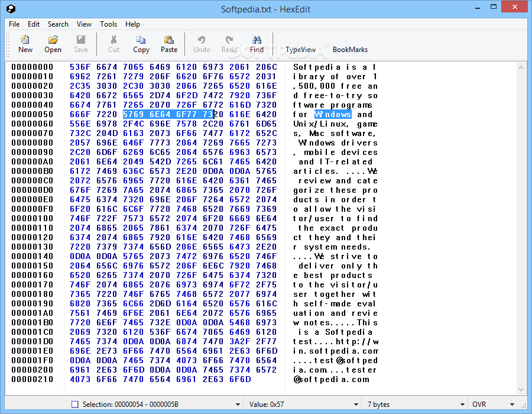Image resolution: width=532 pixels, height=414 pixels.
Task: Click 'articles. ....We' ASCII text
Action: (x=336, y=172)
